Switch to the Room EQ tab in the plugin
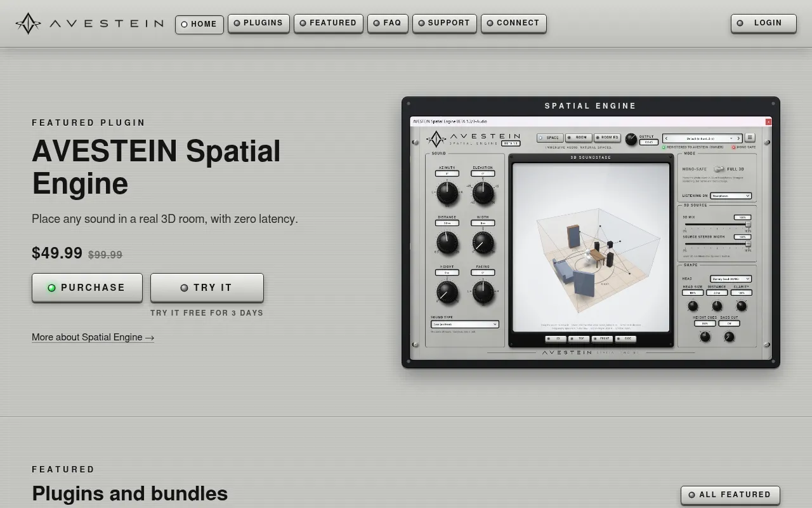 (607, 138)
